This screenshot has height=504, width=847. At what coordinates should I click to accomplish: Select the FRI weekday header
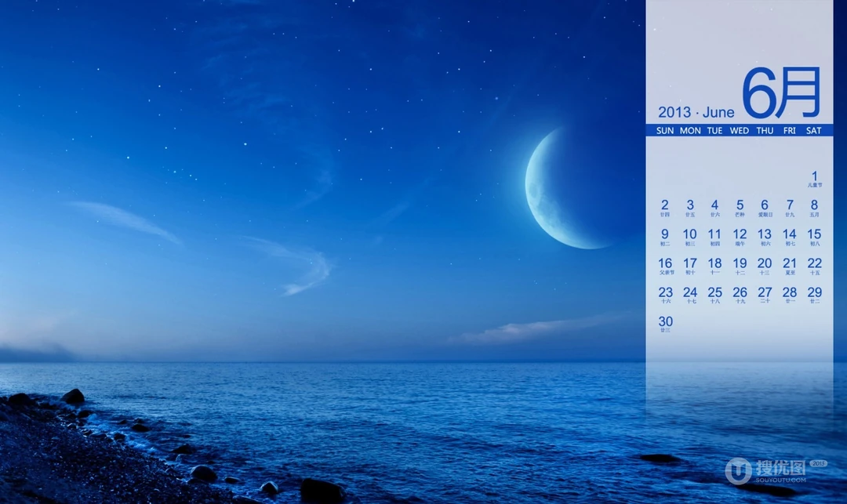coord(789,131)
